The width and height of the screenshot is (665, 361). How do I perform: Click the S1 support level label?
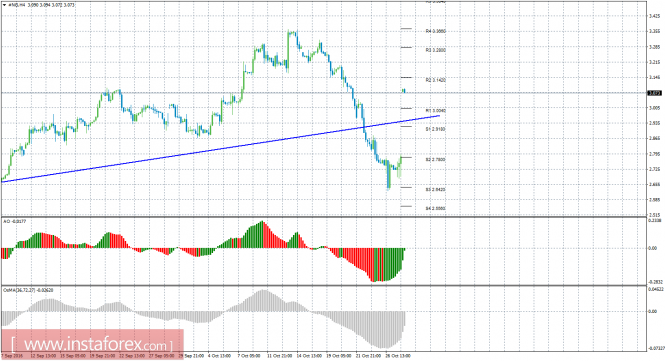pos(436,129)
